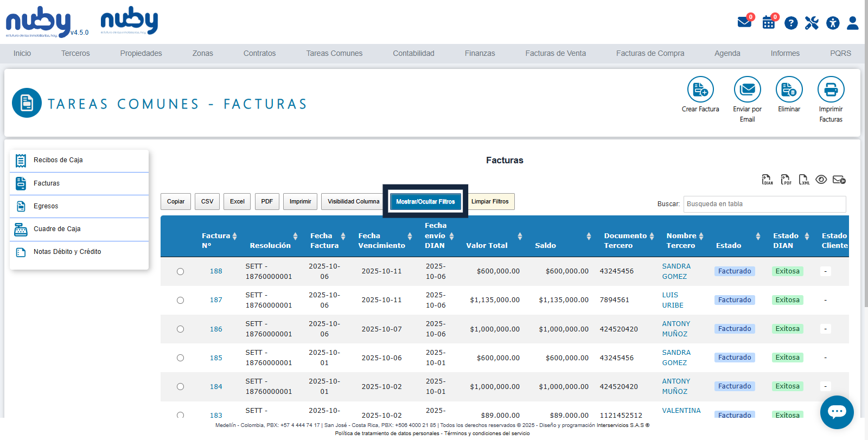The height and width of the screenshot is (440, 868).
Task: Click the DIAN file icon
Action: click(767, 180)
